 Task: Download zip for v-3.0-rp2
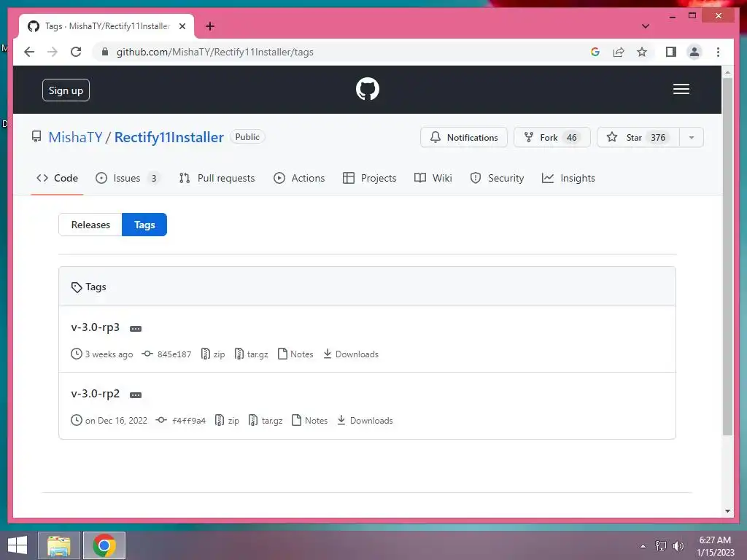coord(228,421)
